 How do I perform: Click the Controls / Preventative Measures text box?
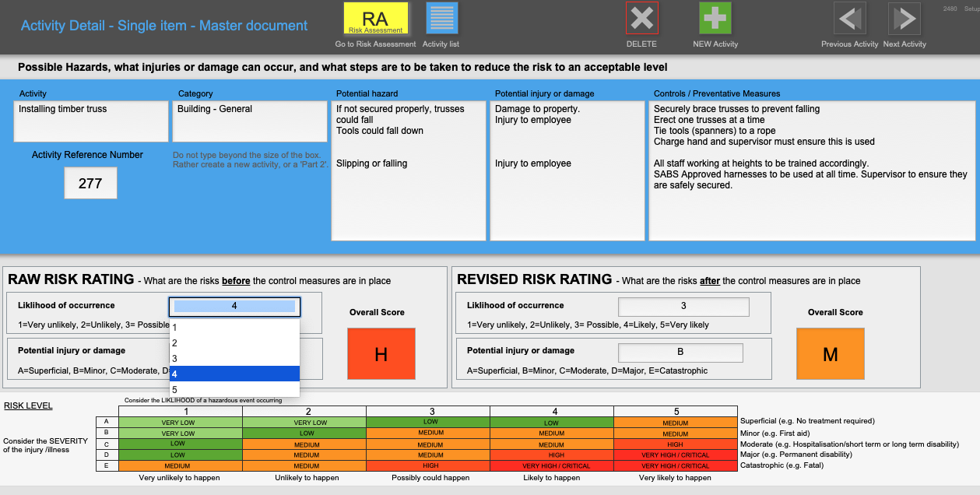pyautogui.click(x=811, y=170)
